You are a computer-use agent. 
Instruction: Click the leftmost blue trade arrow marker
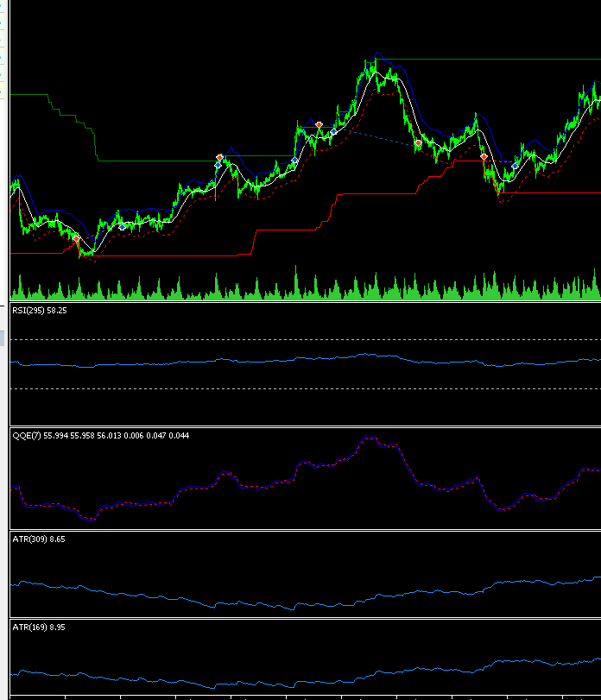tap(123, 226)
